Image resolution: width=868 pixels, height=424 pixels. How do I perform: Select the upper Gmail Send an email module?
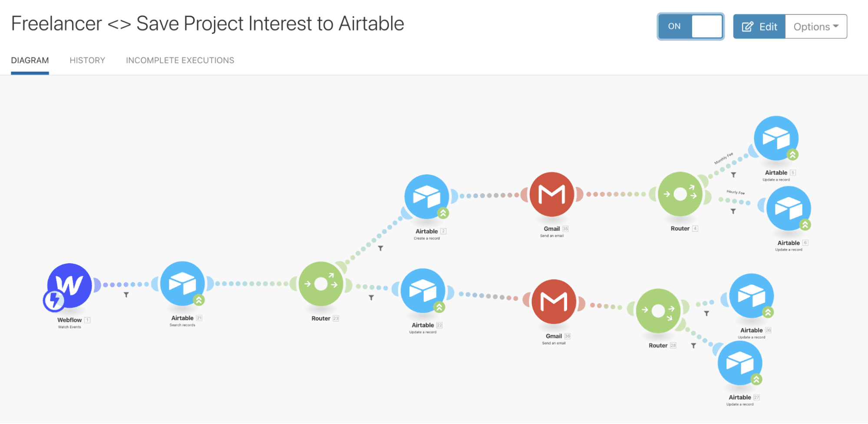pos(552,194)
